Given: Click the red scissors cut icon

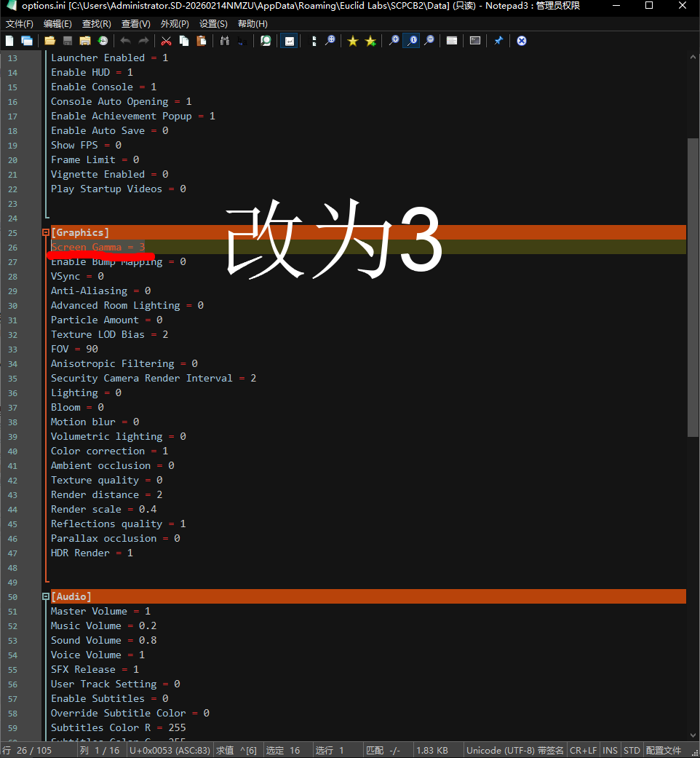Looking at the screenshot, I should [166, 41].
